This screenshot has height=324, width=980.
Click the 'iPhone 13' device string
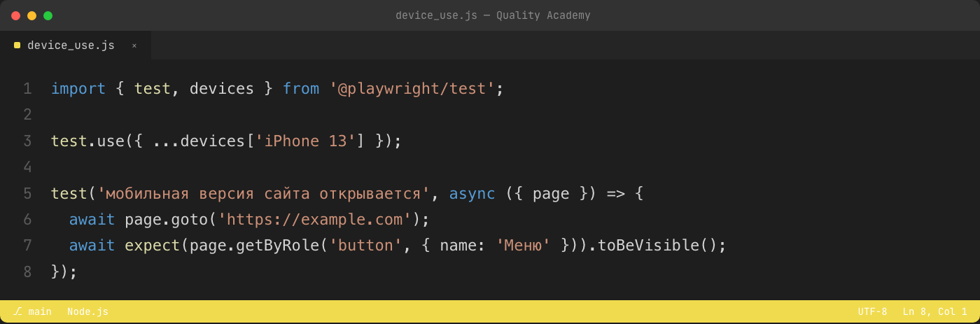[306, 141]
